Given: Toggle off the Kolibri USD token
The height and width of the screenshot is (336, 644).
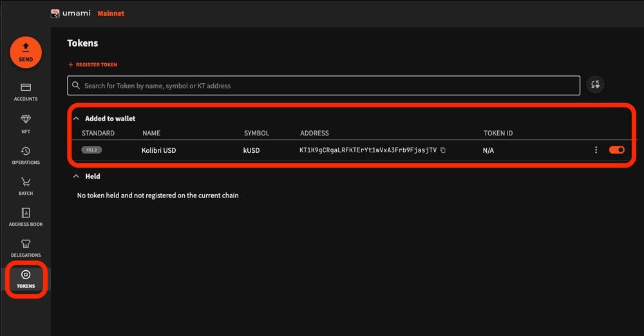Looking at the screenshot, I should click(616, 150).
